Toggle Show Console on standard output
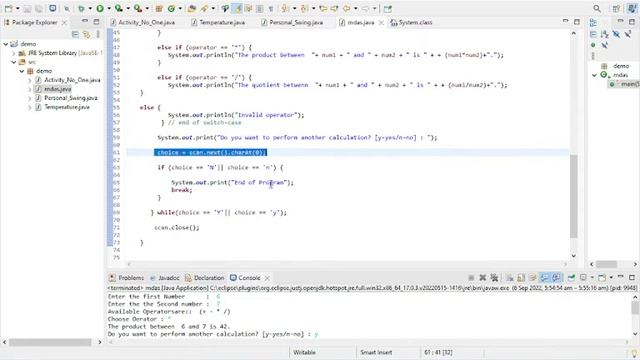This screenshot has height=360, width=640. tap(544, 278)
